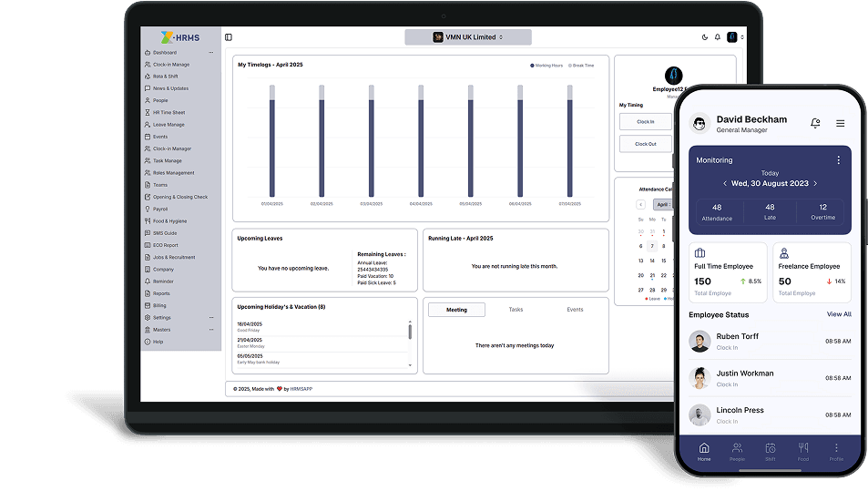This screenshot has height=491, width=868.
Task: Click View All in Employee Status
Action: point(838,314)
